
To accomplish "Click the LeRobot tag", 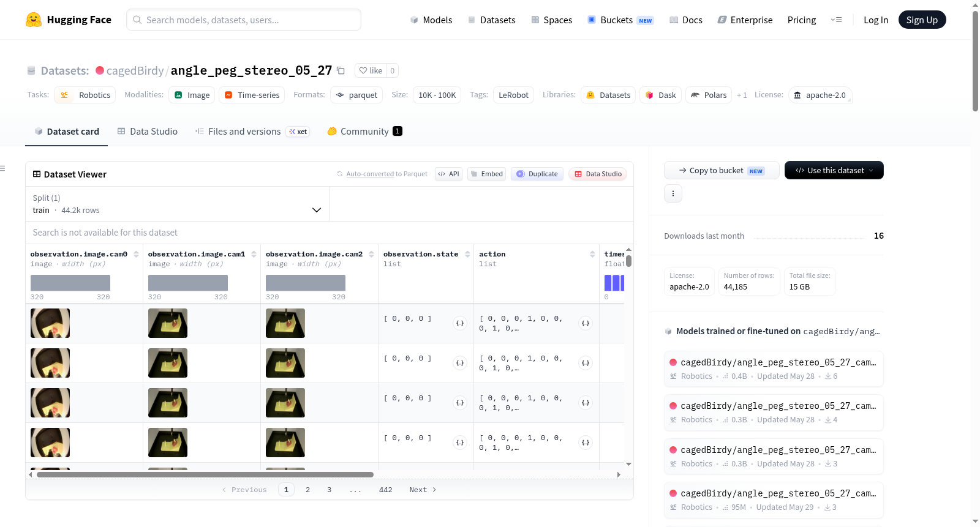I will pyautogui.click(x=513, y=95).
